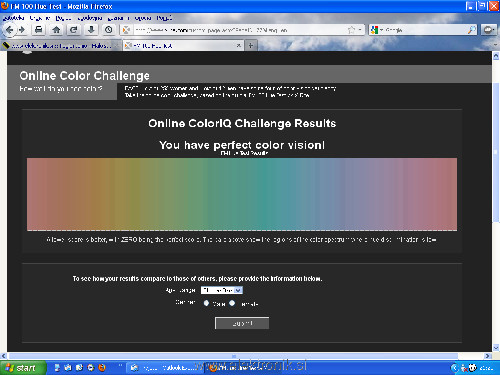Select the Female gender radio button
The height and width of the screenshot is (375, 500).
click(x=232, y=303)
